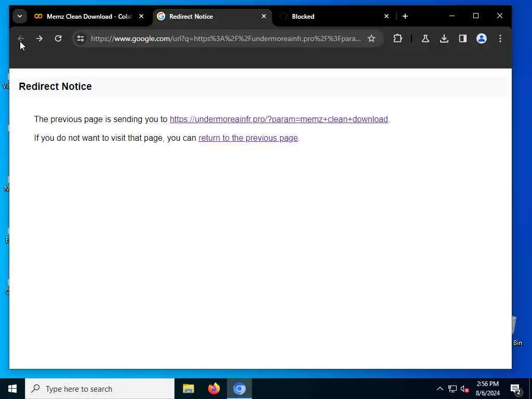Follow the undermoreainfr.pro link
This screenshot has width=532, height=399.
coord(278,119)
